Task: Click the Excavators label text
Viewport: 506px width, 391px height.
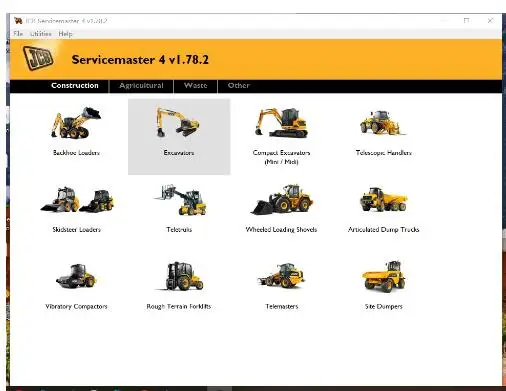Action: [179, 153]
